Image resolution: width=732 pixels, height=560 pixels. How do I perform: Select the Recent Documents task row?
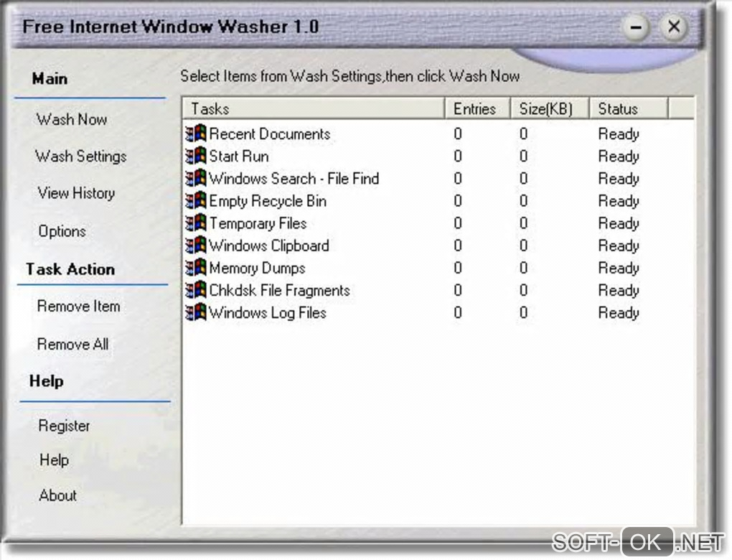pyautogui.click(x=438, y=134)
